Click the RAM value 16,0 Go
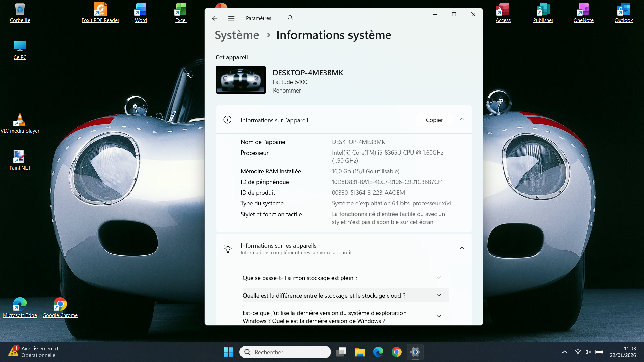Screen dimensions: 644x362 coord(366,171)
